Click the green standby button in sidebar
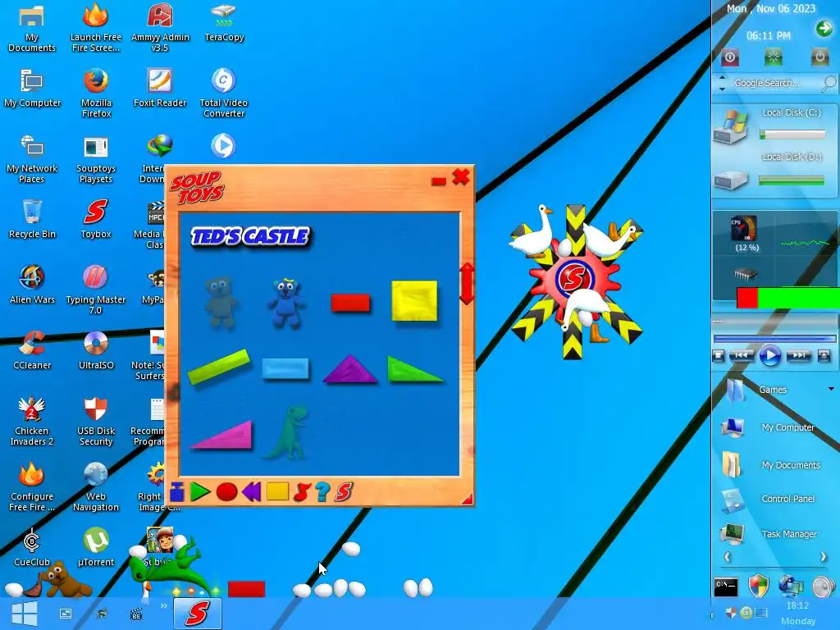This screenshot has width=840, height=630. tap(773, 57)
